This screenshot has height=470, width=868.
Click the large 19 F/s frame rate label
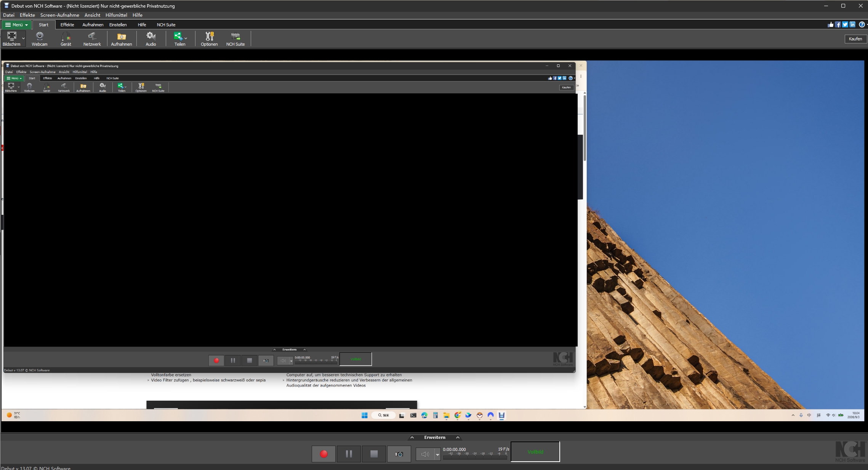pos(503,449)
